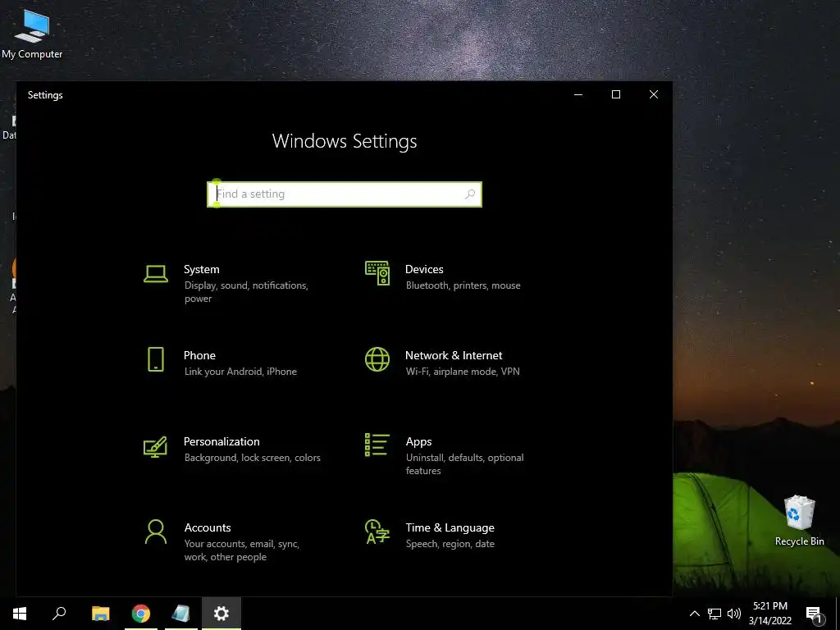Screen dimensions: 840x630
Task: Launch Google Chrome from the taskbar
Action: click(141, 614)
